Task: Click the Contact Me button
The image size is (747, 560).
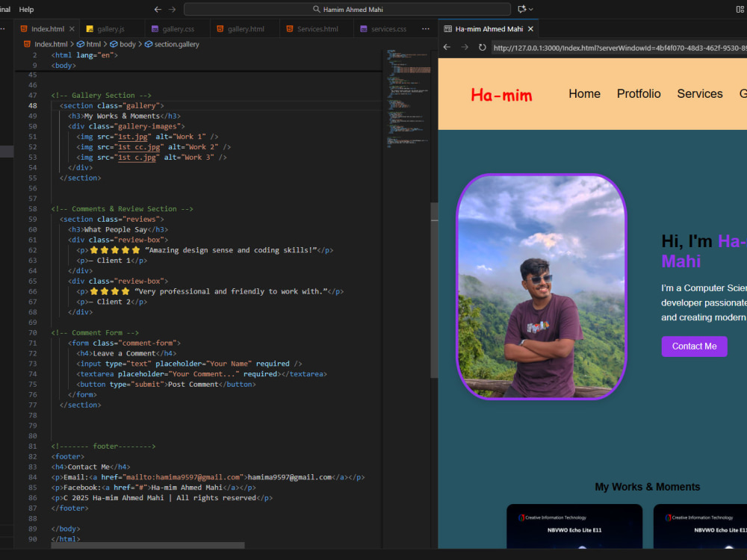Action: pos(694,346)
